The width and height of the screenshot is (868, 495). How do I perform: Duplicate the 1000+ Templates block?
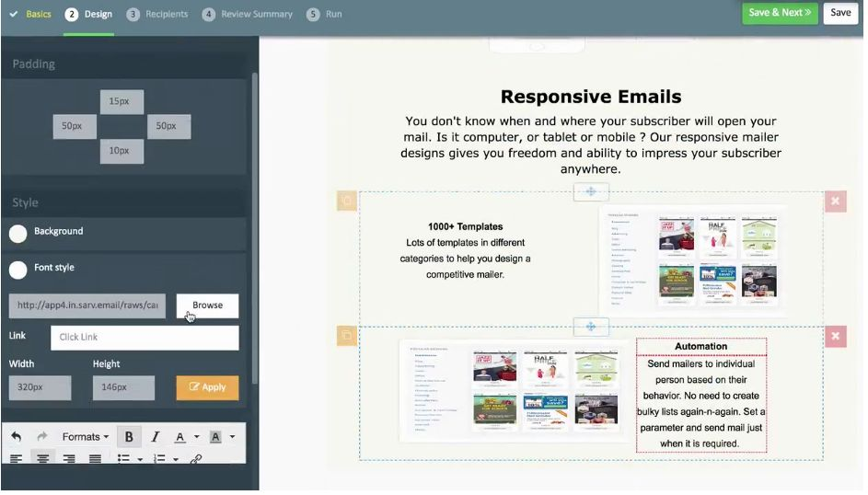(346, 201)
